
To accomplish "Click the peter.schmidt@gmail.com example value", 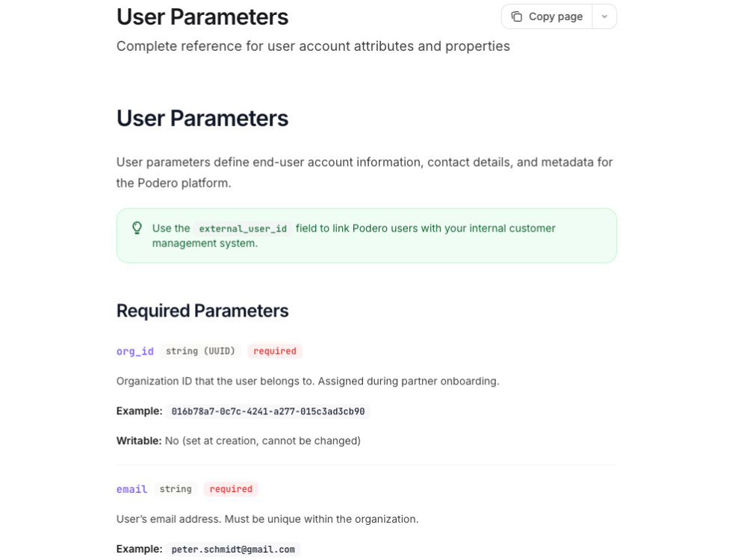I will (233, 549).
